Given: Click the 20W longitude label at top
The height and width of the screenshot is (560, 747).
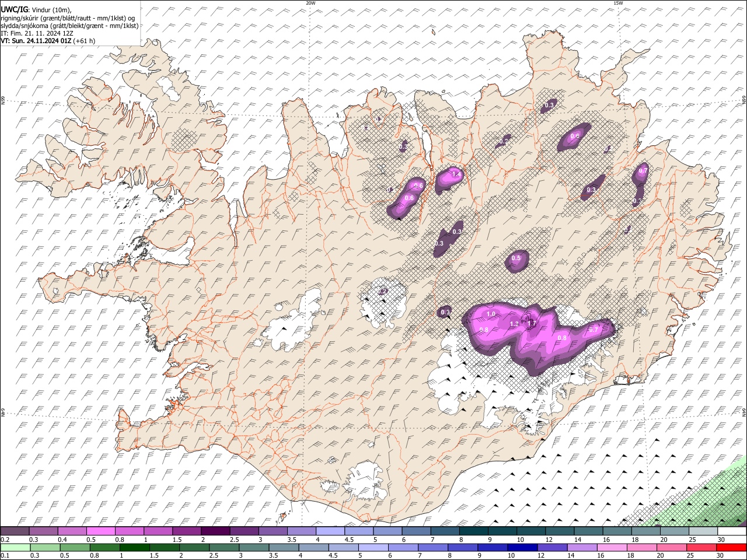Looking at the screenshot, I should [310, 3].
